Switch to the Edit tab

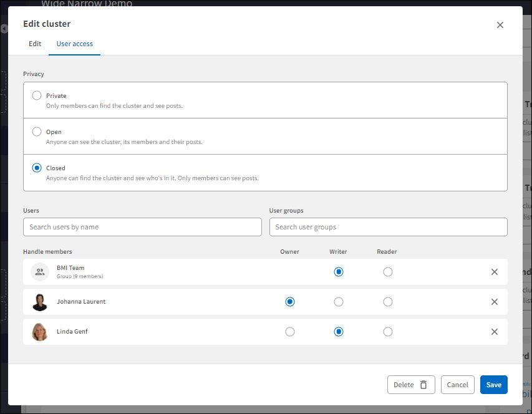click(34, 44)
